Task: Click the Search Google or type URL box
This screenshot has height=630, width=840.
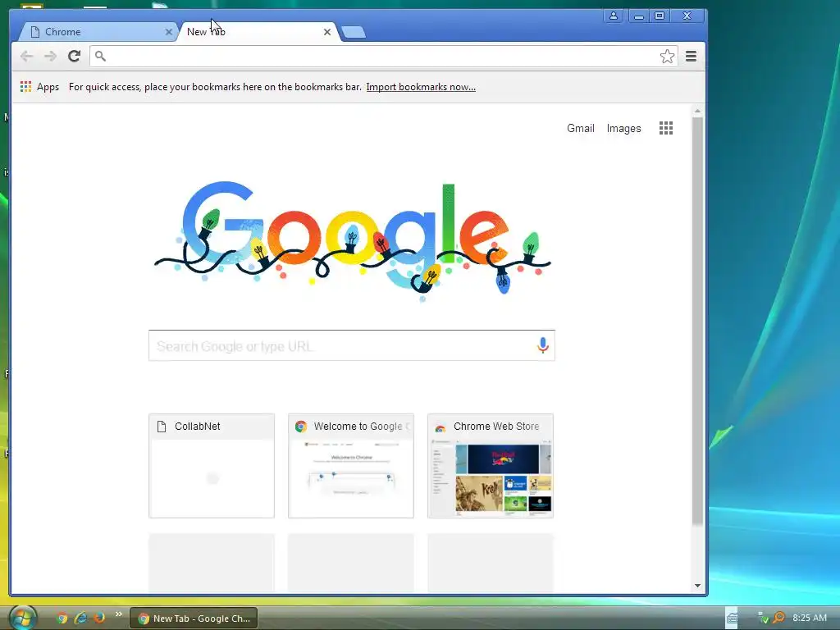Action: 351,345
